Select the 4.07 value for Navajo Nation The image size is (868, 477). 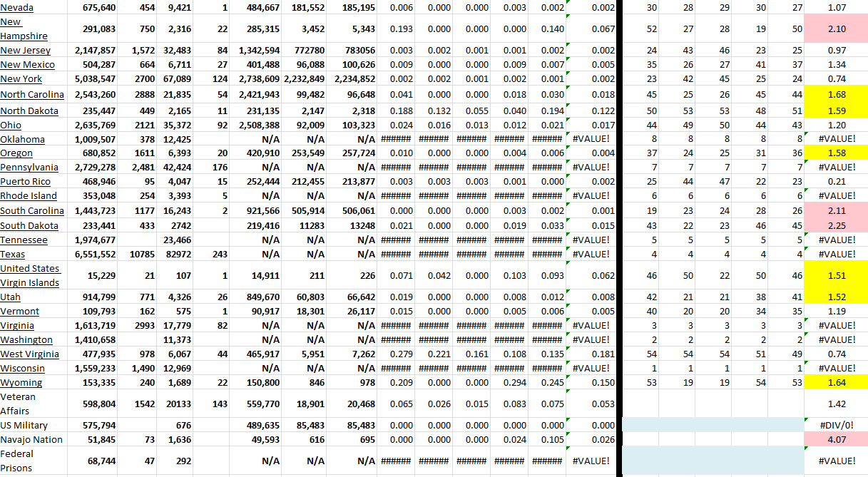click(x=836, y=439)
